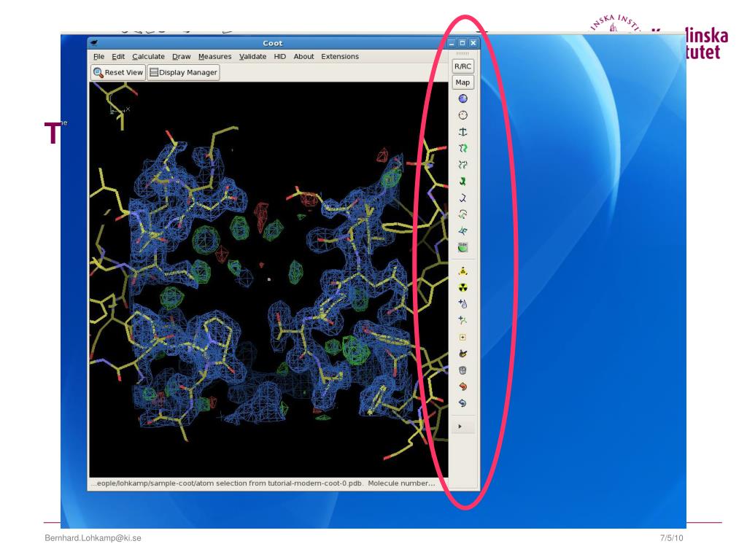Open the Edit menu
The image size is (747, 560).
(x=118, y=56)
